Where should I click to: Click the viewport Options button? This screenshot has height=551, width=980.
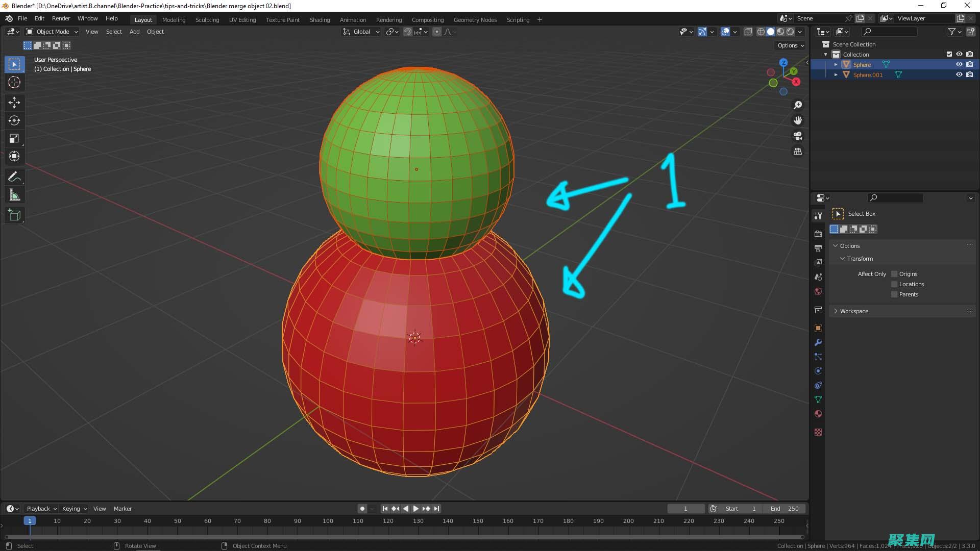tap(790, 45)
